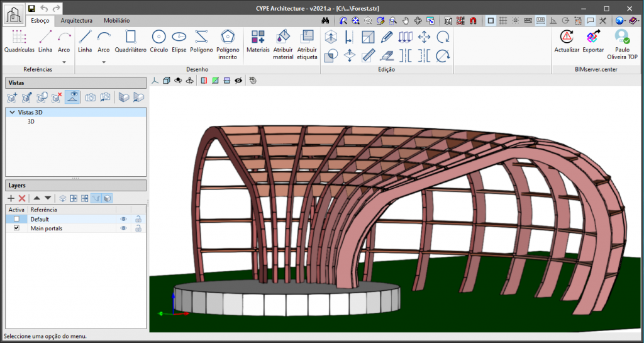Select the Círculo drawing tool
Viewport: 644px width, 343px height.
tap(158, 42)
